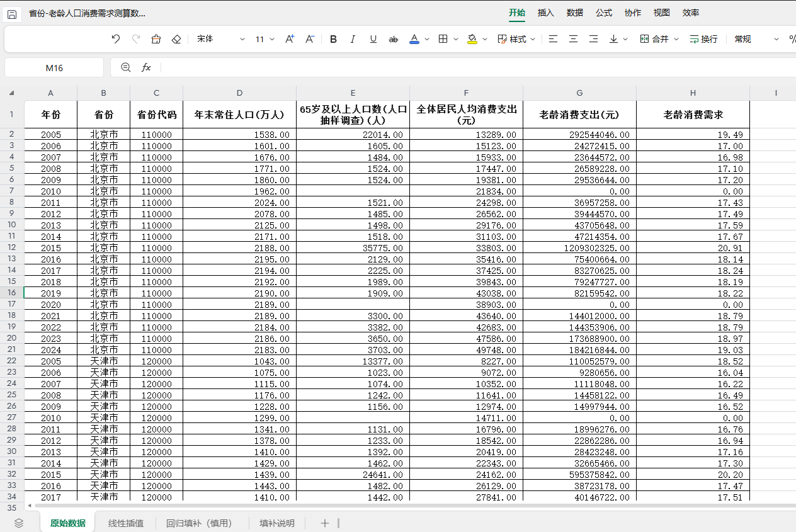Image resolution: width=796 pixels, height=532 pixels.
Task: Click the 老龄消费需求 header cell
Action: [x=693, y=115]
